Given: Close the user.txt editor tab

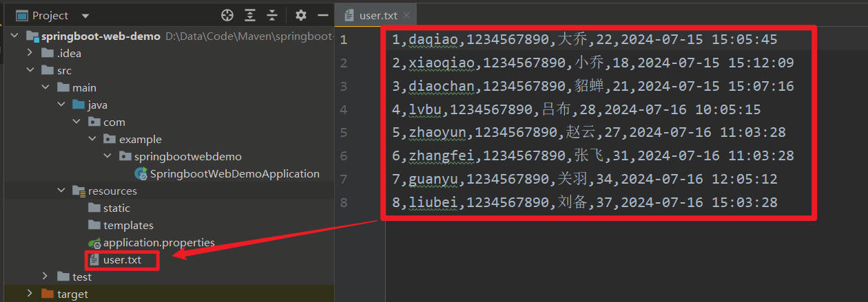Looking at the screenshot, I should [408, 15].
